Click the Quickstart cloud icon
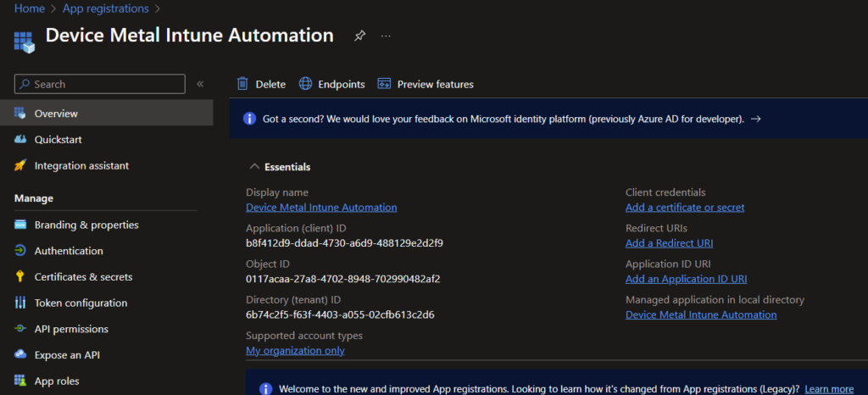 (20, 139)
